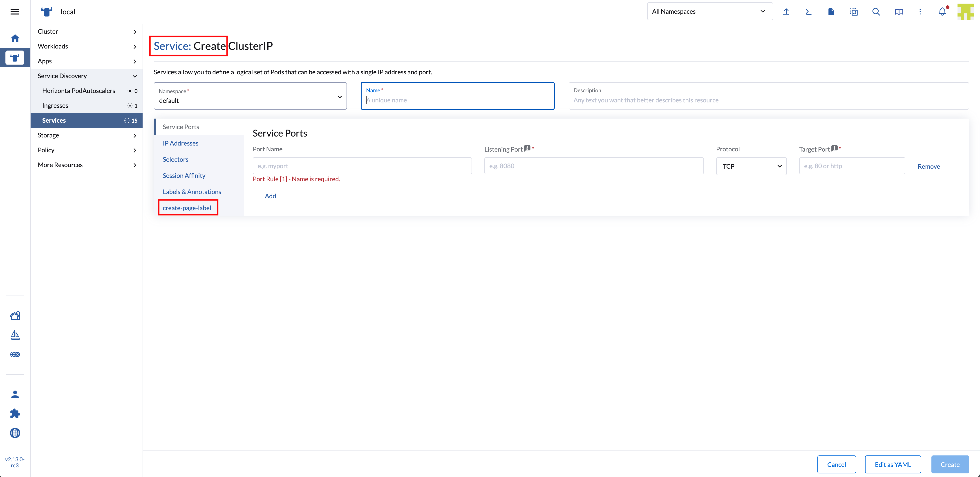
Task: Switch to the IP Addresses tab
Action: [180, 143]
